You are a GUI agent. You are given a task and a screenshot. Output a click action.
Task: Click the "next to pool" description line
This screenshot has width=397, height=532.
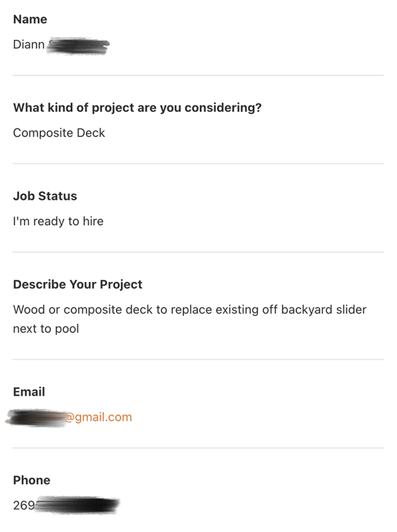coord(46,328)
